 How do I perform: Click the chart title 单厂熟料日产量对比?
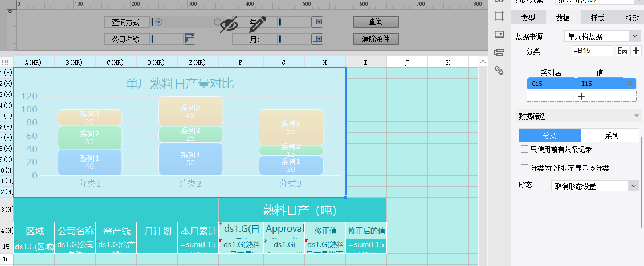tap(180, 84)
